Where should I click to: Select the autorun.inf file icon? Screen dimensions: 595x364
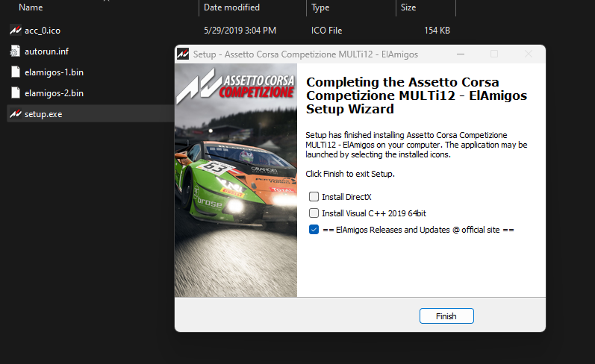tap(15, 51)
